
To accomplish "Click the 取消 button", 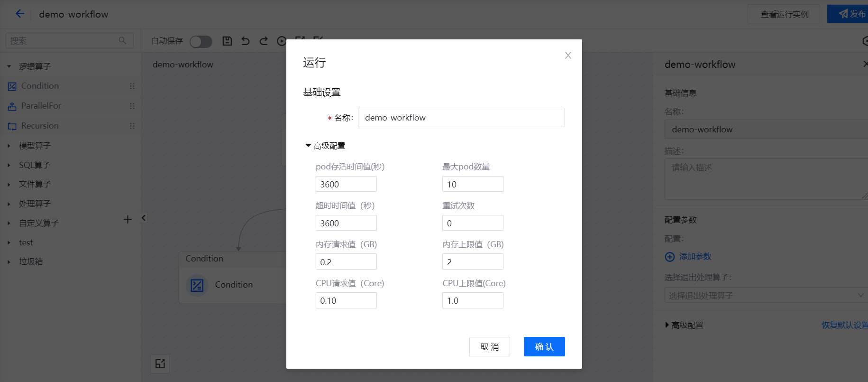I will (x=490, y=346).
